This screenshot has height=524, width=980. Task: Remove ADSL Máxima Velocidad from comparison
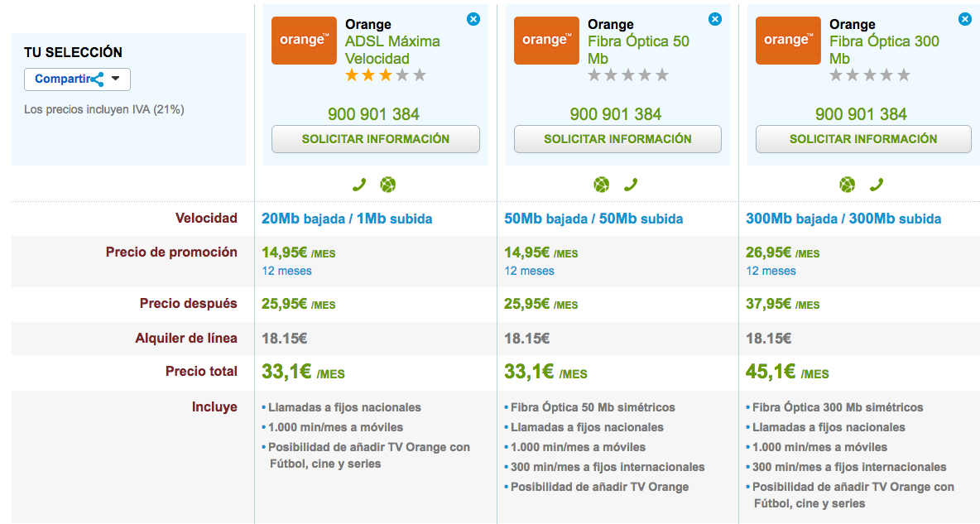pos(473,19)
